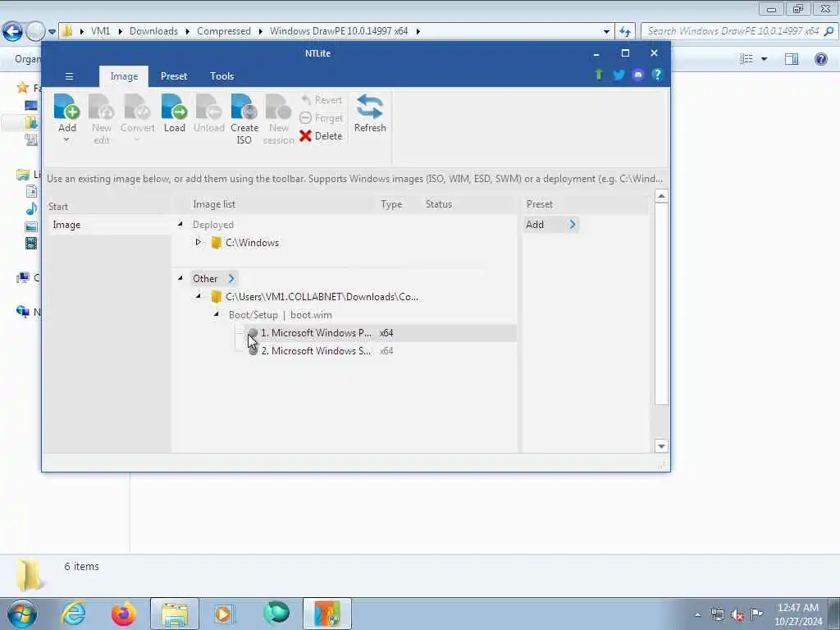Open Explorer's Organize menu

(x=27, y=59)
